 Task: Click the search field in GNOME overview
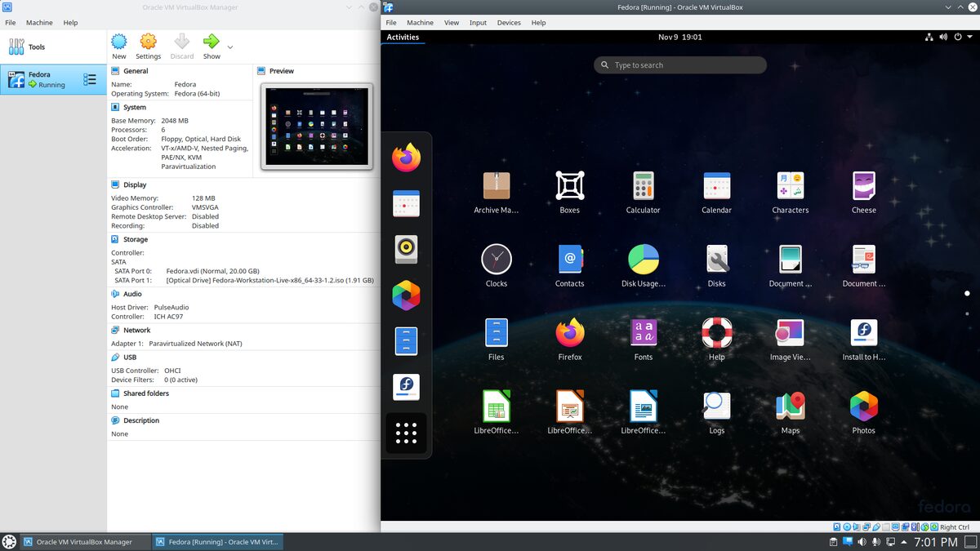(x=680, y=64)
